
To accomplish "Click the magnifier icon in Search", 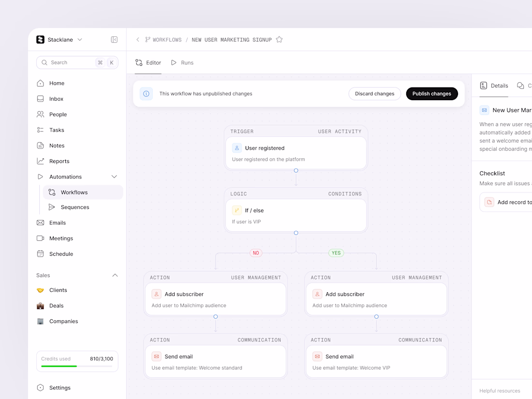I will pos(44,62).
